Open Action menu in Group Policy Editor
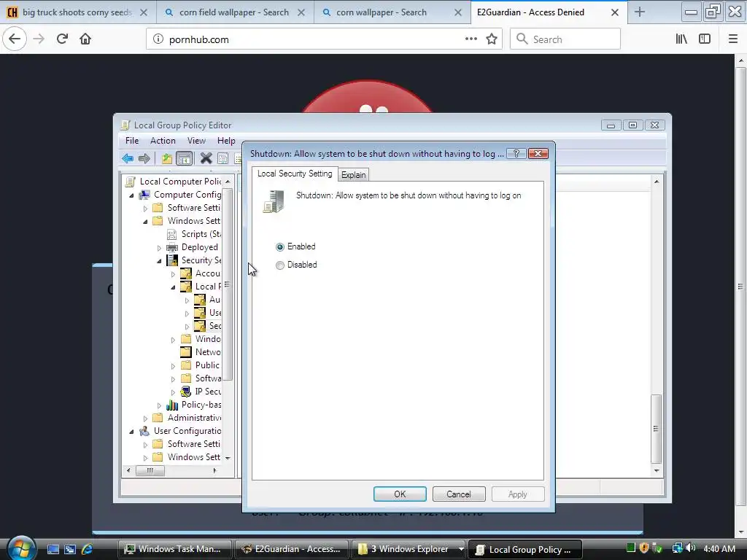 tap(163, 141)
